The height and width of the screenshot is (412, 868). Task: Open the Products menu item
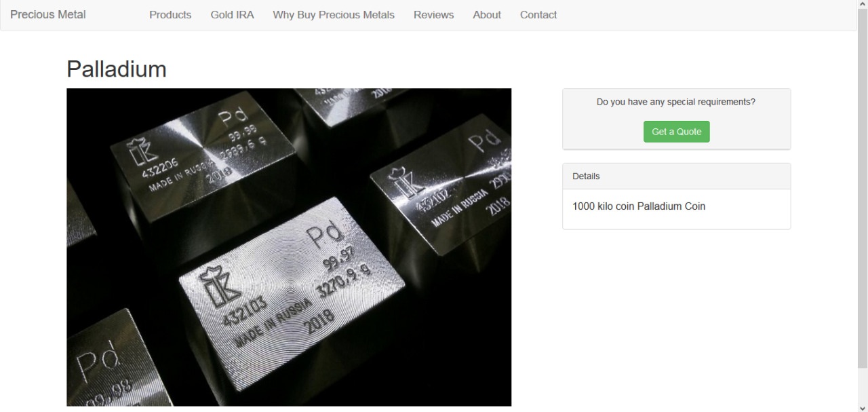pyautogui.click(x=170, y=15)
